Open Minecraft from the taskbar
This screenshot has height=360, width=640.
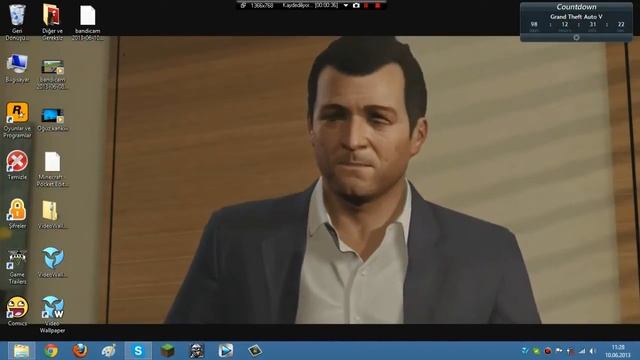[167, 351]
